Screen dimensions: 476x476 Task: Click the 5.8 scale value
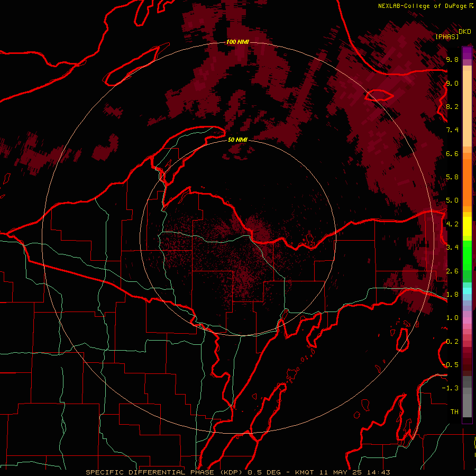point(452,177)
